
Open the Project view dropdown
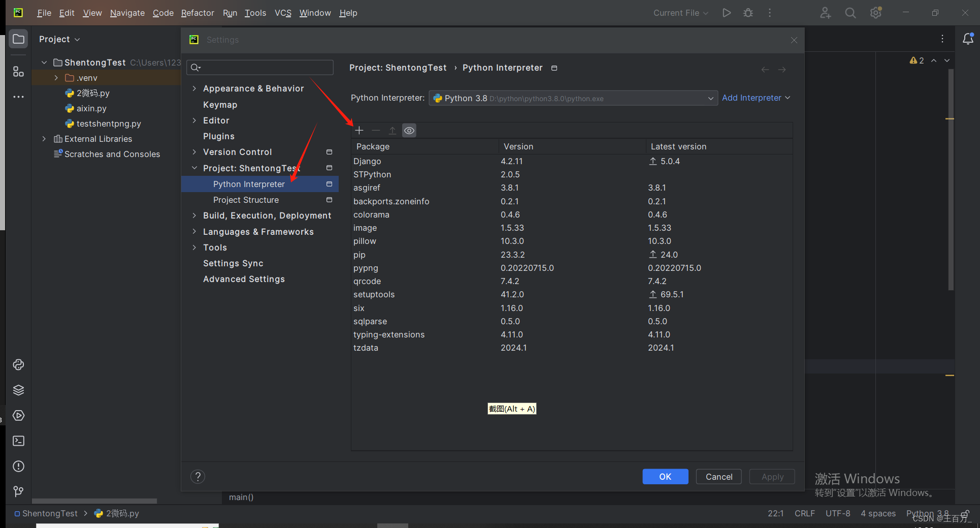click(59, 39)
